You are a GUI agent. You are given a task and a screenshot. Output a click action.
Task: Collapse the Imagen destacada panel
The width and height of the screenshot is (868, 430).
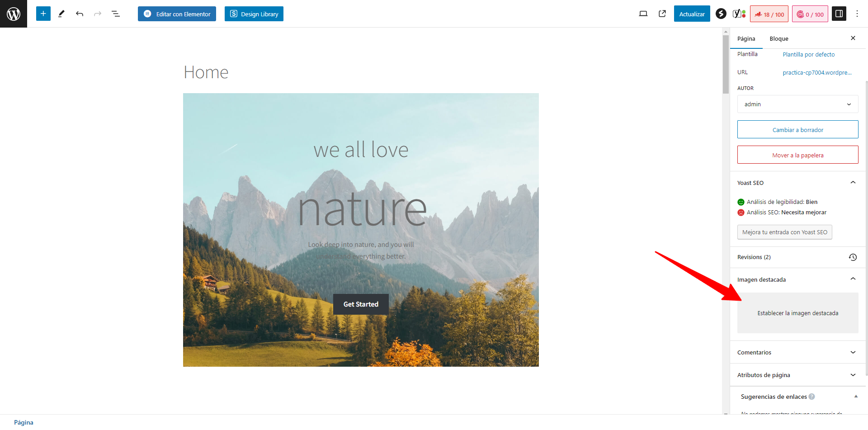click(x=797, y=279)
